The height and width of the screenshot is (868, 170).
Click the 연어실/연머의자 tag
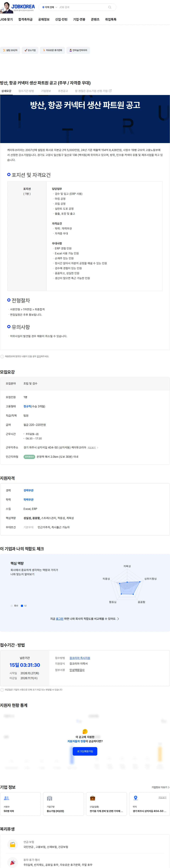(x=78, y=50)
